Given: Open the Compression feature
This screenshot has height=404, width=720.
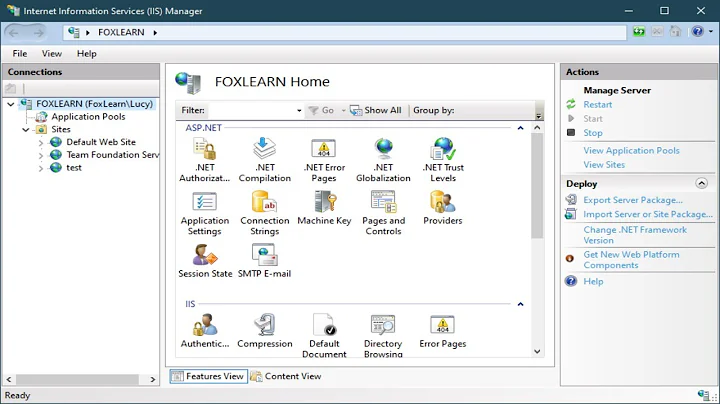Looking at the screenshot, I should (x=264, y=331).
